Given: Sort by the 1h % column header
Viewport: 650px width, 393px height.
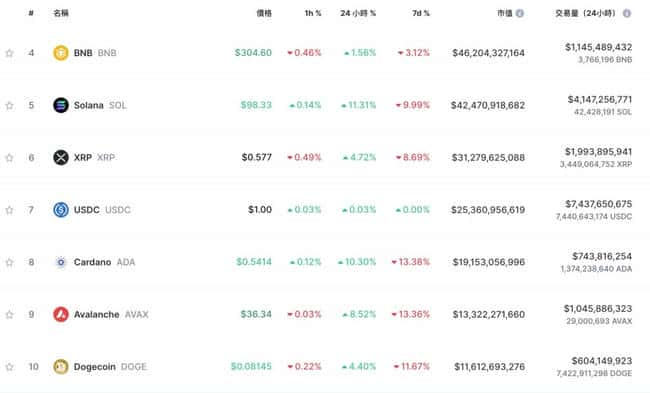Looking at the screenshot, I should [x=313, y=13].
